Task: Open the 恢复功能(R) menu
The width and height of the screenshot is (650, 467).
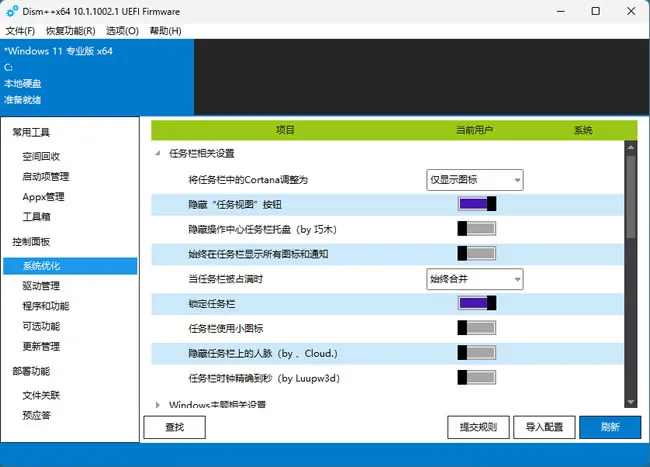Action: pos(70,31)
